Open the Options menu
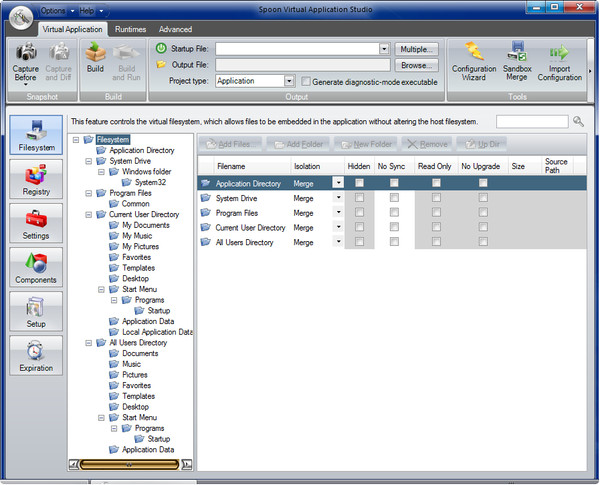The height and width of the screenshot is (485, 600). click(57, 10)
